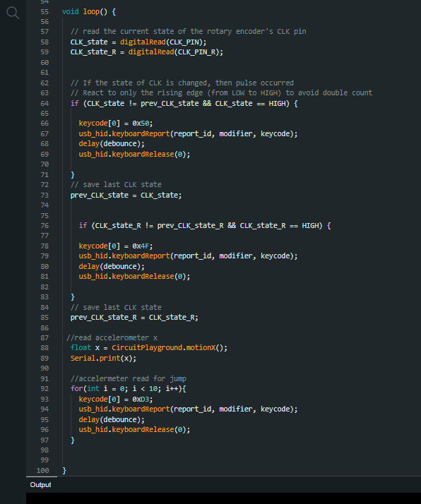Image resolution: width=421 pixels, height=504 pixels.
Task: Click comment '//accelermeter read for jump'
Action: [x=129, y=378]
